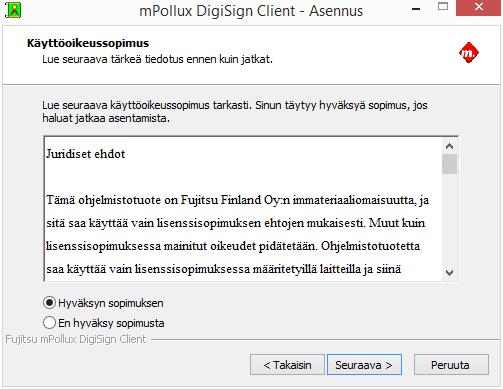Click the window title 'mPollux DigiSign Client - Asennus'
503x389 pixels.
coord(251,11)
